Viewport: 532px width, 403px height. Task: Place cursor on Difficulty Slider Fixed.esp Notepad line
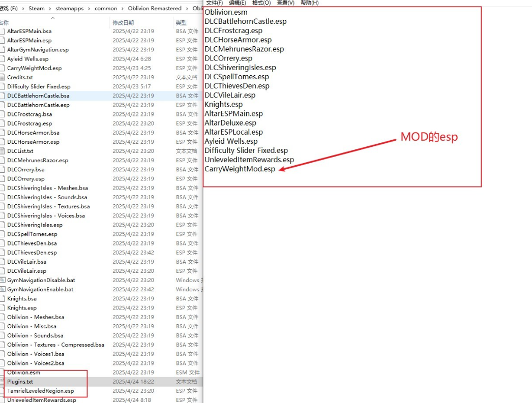coord(246,150)
